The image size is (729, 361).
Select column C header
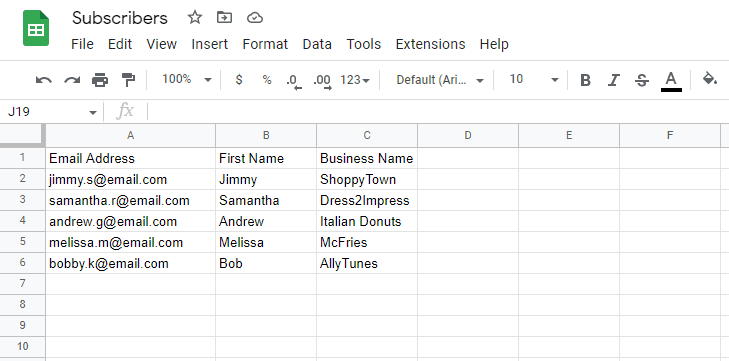point(367,135)
